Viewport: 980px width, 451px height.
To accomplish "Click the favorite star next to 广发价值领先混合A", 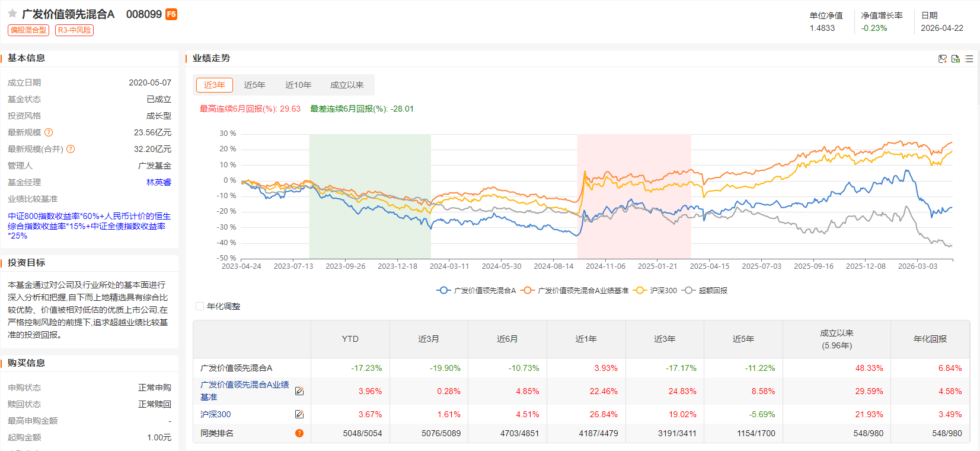I will [x=12, y=14].
